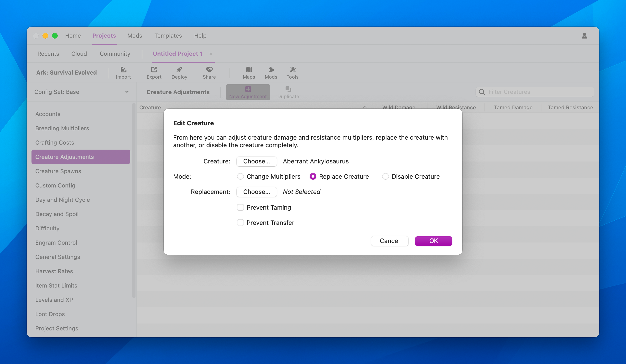Open the Maps toolbar icon
This screenshot has width=626, height=364.
249,70
